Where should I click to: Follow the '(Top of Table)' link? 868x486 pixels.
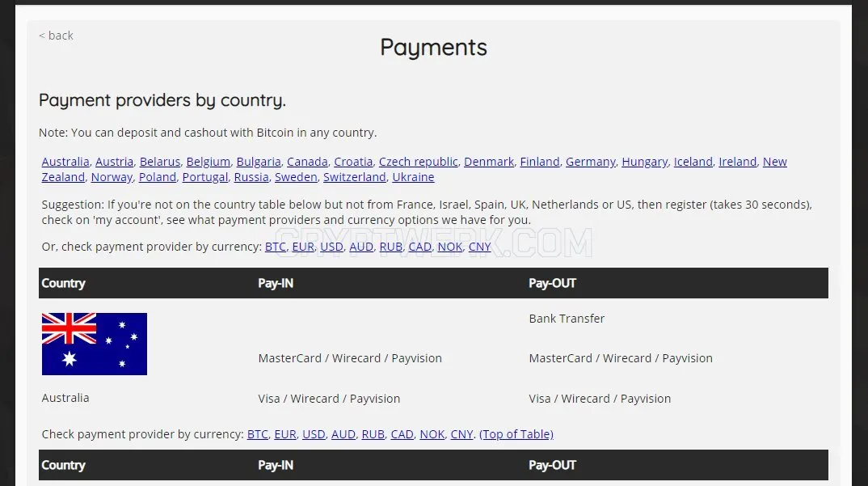(516, 434)
